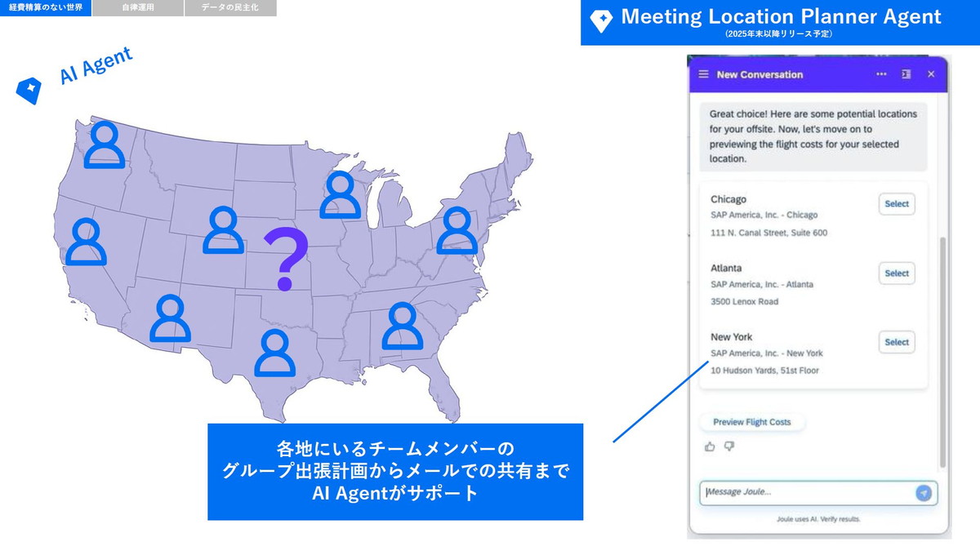Switch to 経費精算のない世界 tab
Viewport: 980px width, 551px height.
point(46,7)
